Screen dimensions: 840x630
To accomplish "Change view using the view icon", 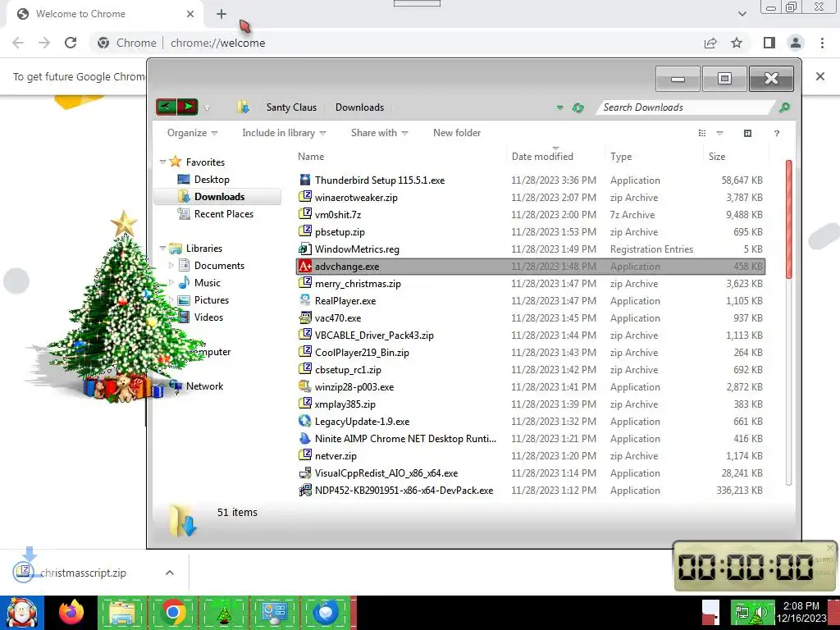I will click(x=702, y=133).
